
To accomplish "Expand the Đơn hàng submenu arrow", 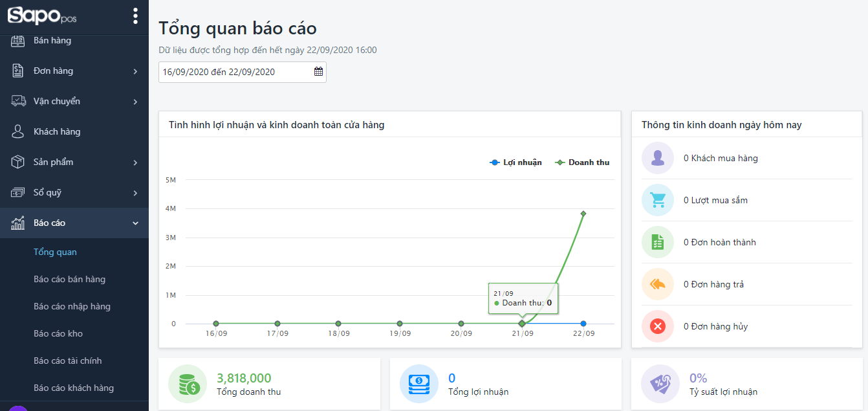I will [135, 71].
